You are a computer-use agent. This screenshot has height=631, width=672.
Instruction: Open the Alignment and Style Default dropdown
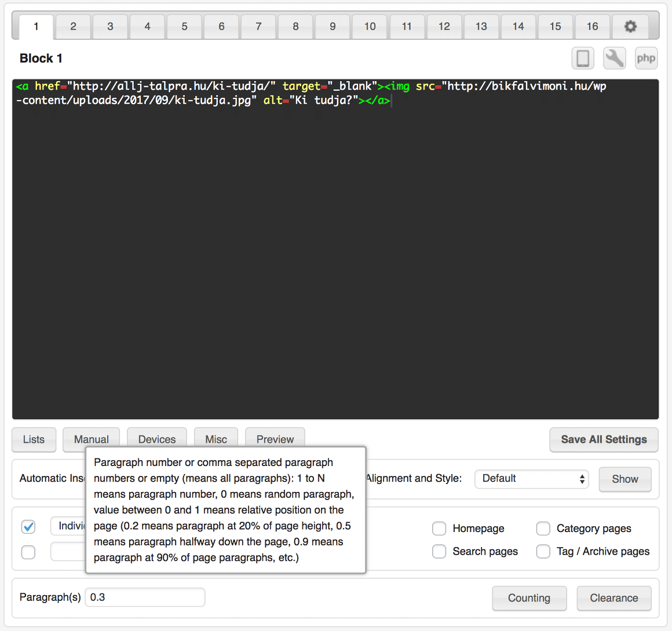coord(531,479)
